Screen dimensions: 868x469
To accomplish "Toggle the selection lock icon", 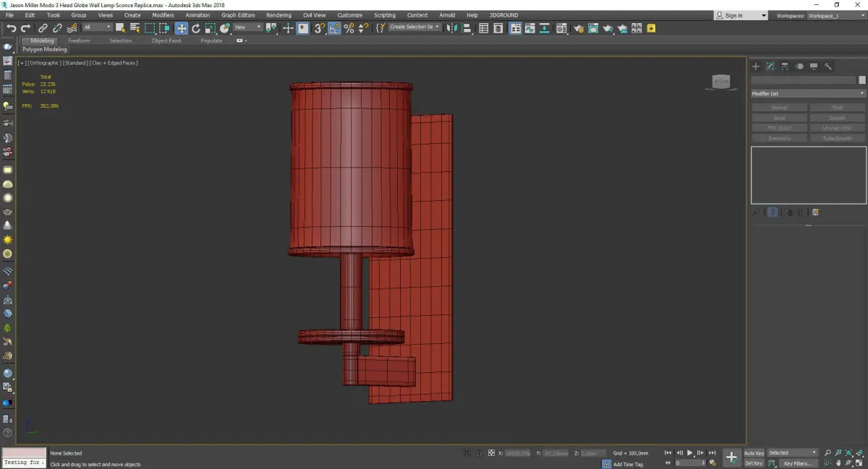I will pyautogui.click(x=478, y=453).
